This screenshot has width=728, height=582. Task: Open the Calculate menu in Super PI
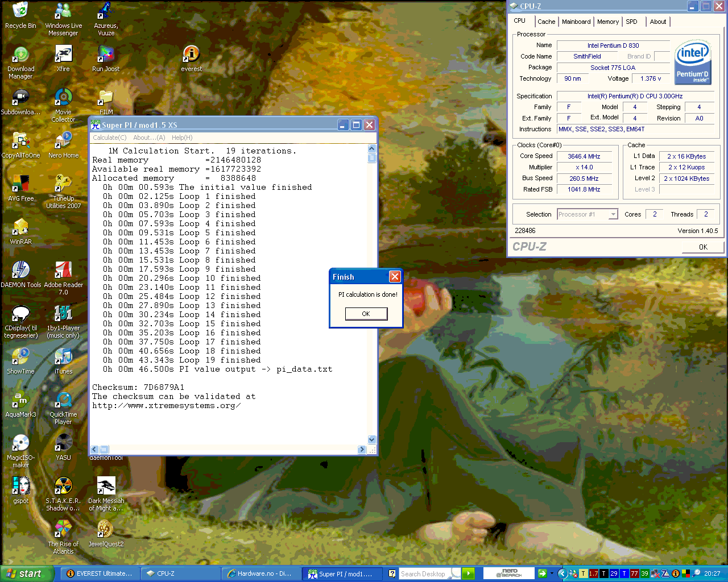tap(110, 138)
